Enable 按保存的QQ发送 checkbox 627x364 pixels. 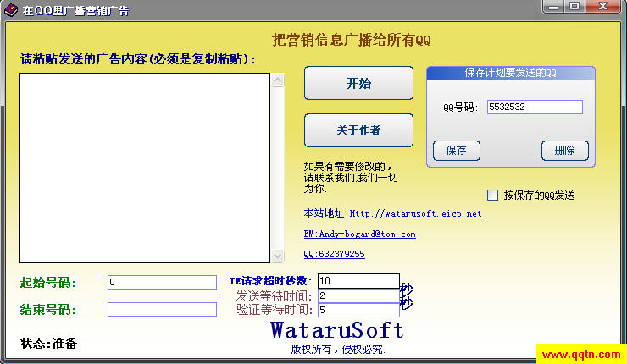coord(493,195)
